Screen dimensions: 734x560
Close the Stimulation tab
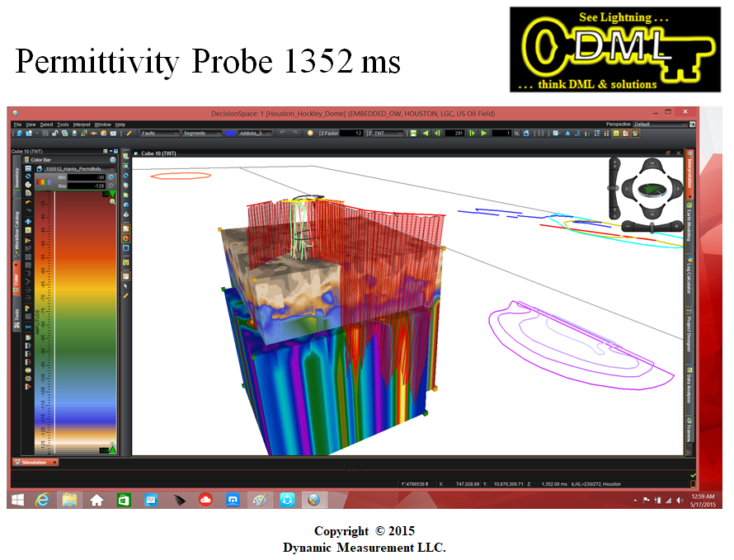coord(54,462)
